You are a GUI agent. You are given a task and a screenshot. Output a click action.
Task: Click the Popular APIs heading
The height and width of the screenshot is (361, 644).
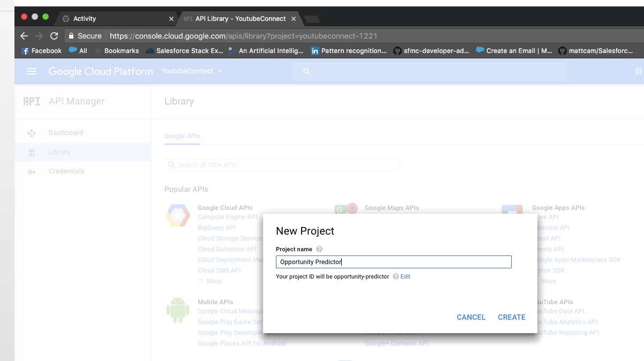tap(186, 189)
